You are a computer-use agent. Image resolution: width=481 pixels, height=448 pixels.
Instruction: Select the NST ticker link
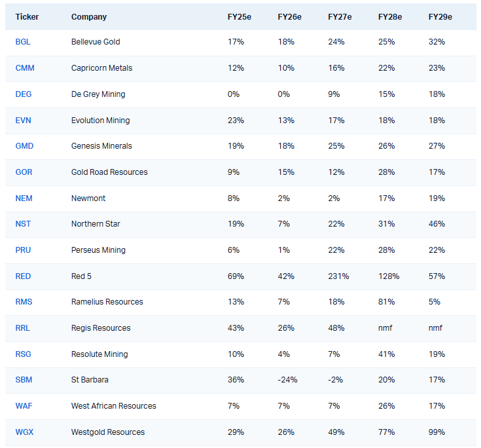[23, 224]
